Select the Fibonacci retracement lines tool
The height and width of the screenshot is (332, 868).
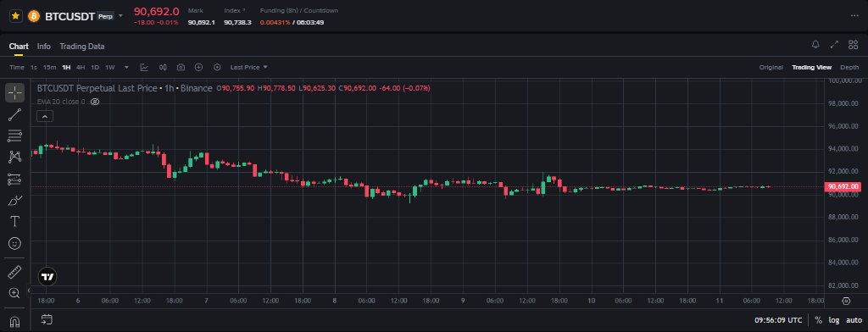pyautogui.click(x=15, y=136)
